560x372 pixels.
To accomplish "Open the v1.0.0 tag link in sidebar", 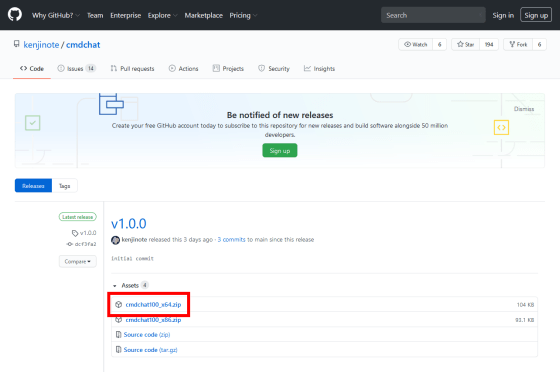I will click(x=84, y=233).
